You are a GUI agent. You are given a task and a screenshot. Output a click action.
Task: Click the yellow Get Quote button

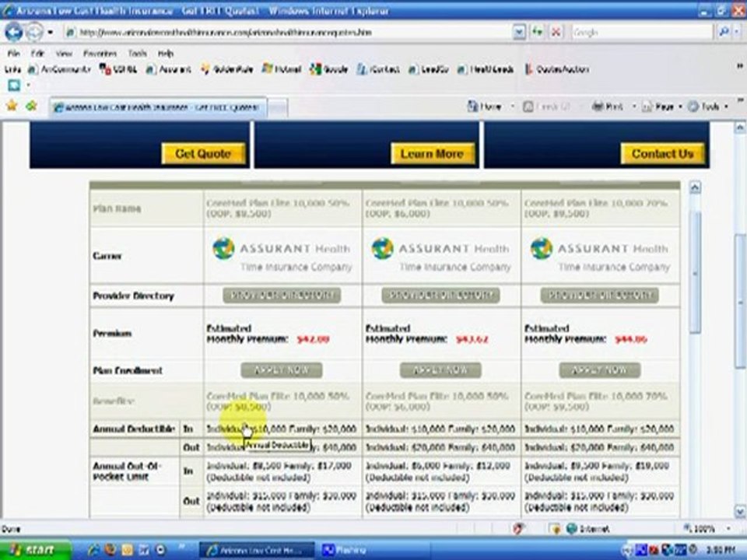203,154
